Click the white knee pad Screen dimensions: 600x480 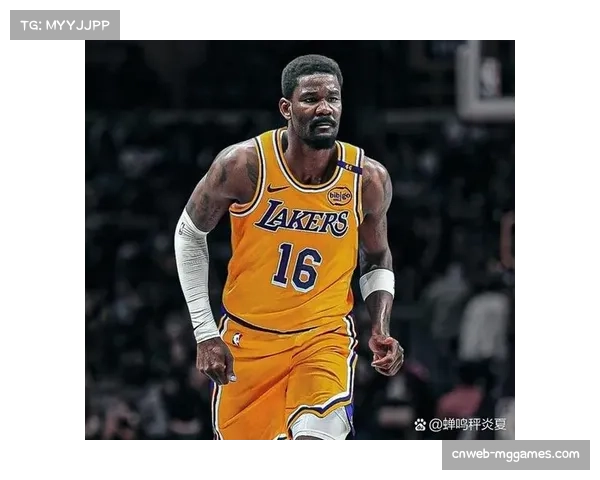coord(322,424)
